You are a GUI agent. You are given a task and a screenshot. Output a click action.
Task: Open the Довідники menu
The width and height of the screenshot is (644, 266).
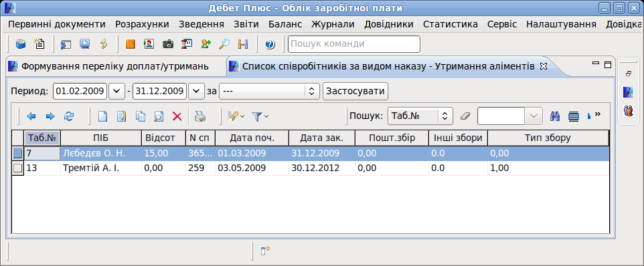click(x=389, y=24)
